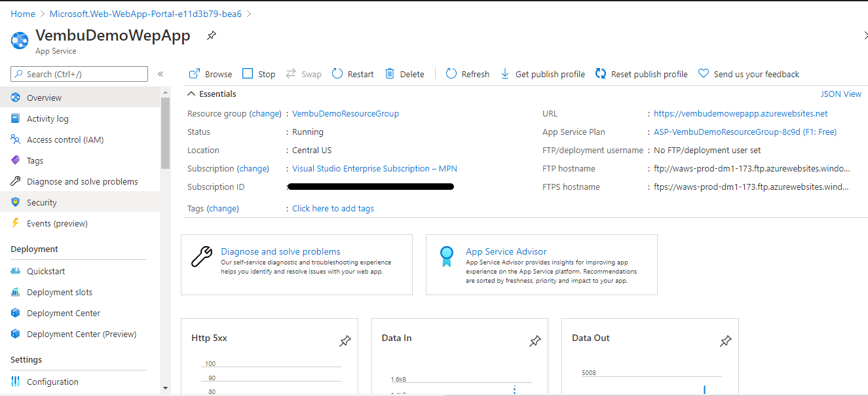This screenshot has width=868, height=396.
Task: Open Security settings
Action: point(80,202)
